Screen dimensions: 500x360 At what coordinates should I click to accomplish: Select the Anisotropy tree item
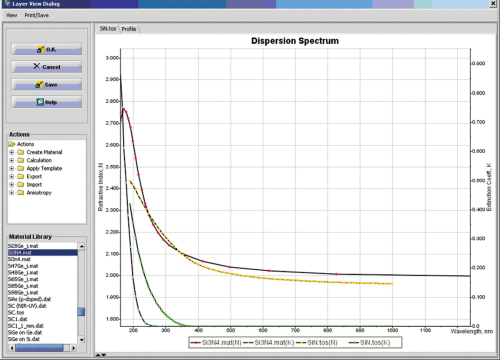pos(39,193)
